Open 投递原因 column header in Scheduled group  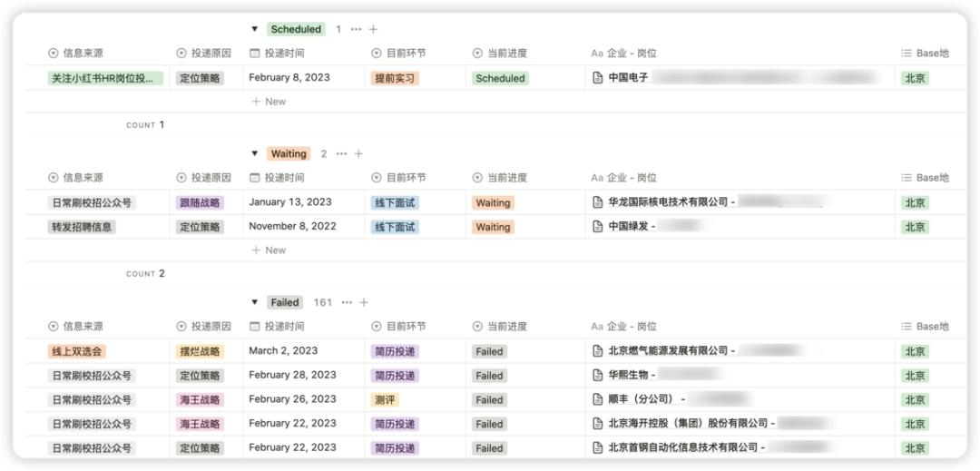(x=204, y=54)
